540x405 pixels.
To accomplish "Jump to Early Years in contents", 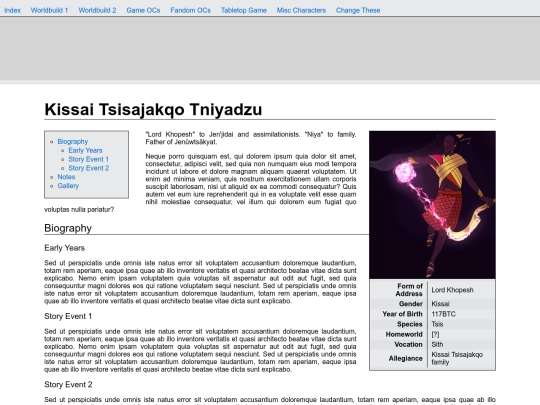I will (x=85, y=150).
